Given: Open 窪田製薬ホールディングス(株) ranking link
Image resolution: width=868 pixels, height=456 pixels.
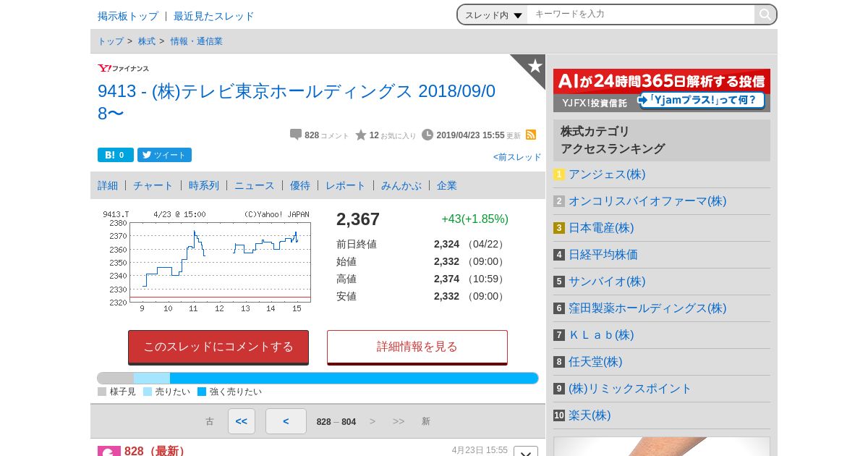Looking at the screenshot, I should [647, 308].
